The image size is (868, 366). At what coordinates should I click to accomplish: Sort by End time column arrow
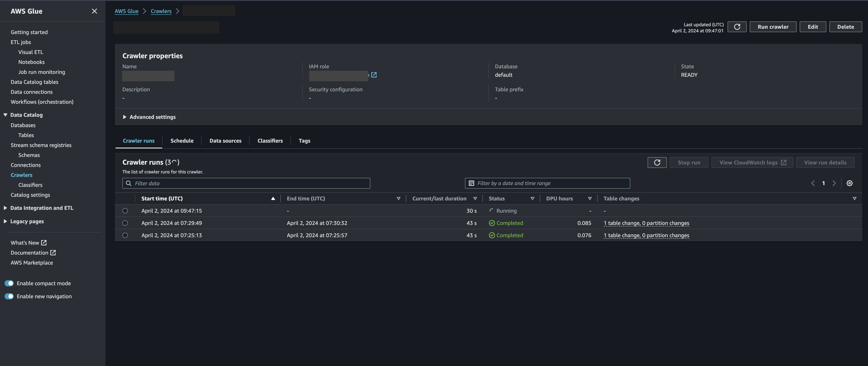[398, 199]
